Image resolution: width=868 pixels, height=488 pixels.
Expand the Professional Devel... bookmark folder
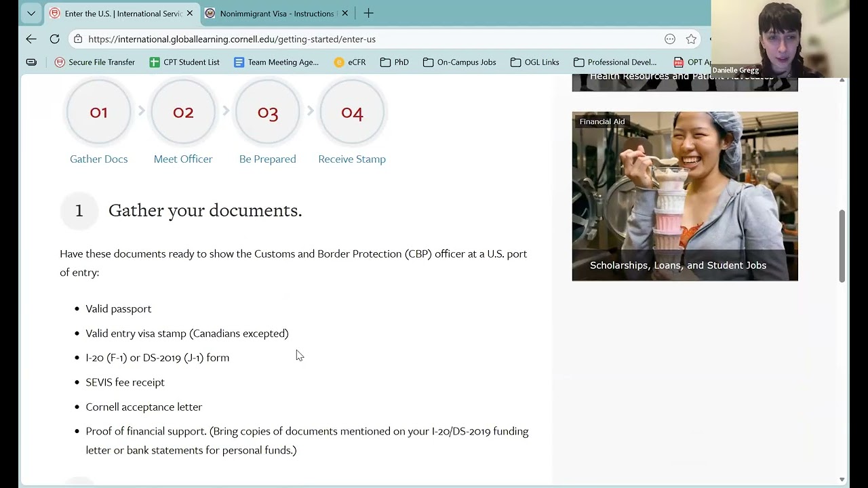coord(615,62)
